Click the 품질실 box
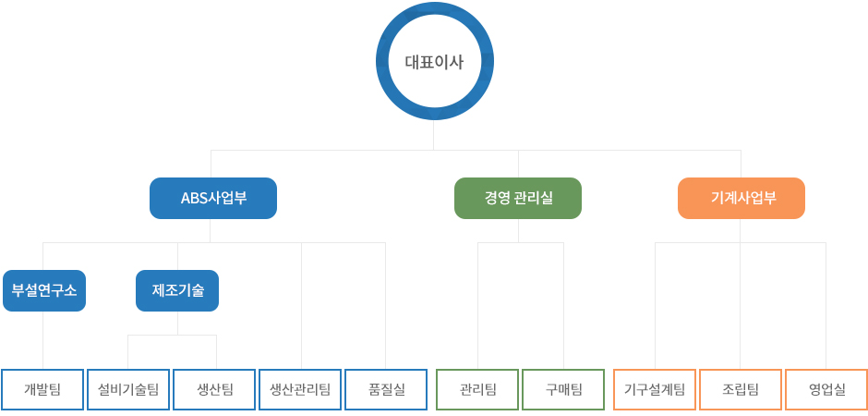The image size is (868, 416). pyautogui.click(x=386, y=389)
